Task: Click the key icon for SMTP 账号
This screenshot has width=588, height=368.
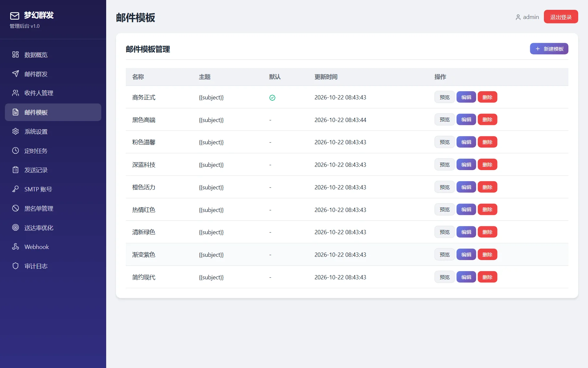Action: (x=15, y=189)
